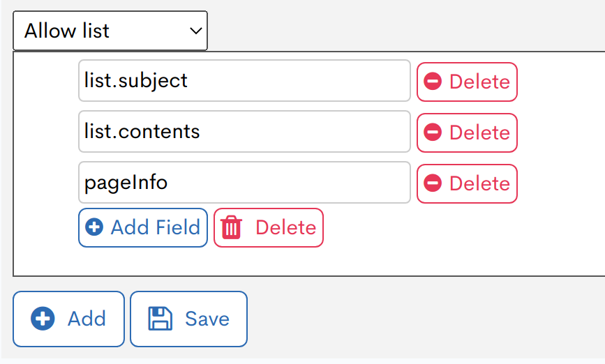Screen dimensions: 605x364
Task: Click the minus icon beside pageInfo
Action: pos(433,183)
